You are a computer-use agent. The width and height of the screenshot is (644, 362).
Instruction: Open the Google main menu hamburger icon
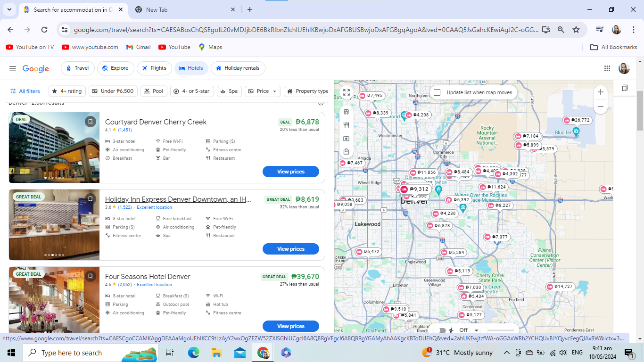[13, 68]
